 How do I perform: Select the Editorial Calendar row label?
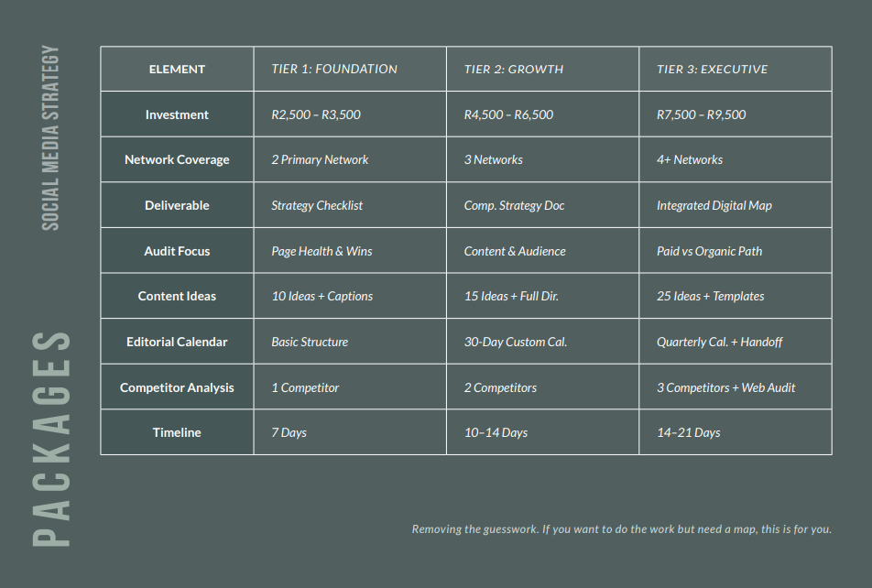[177, 343]
